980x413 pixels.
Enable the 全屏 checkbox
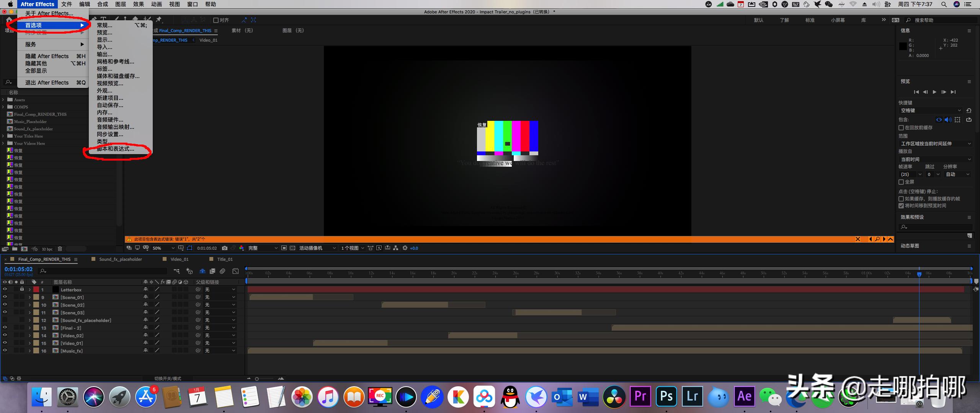coord(901,182)
